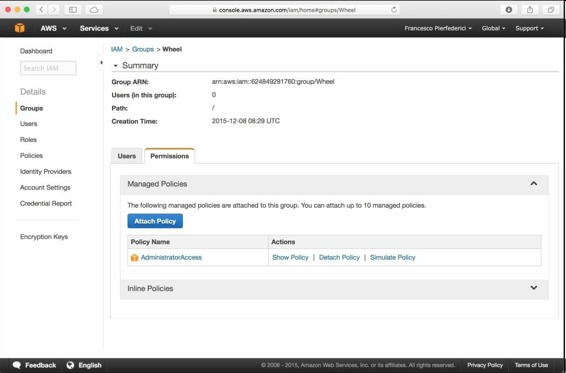566x373 pixels.
Task: Click the Creation Time value 2015-12-08 08:29 UTC
Action: coord(245,121)
